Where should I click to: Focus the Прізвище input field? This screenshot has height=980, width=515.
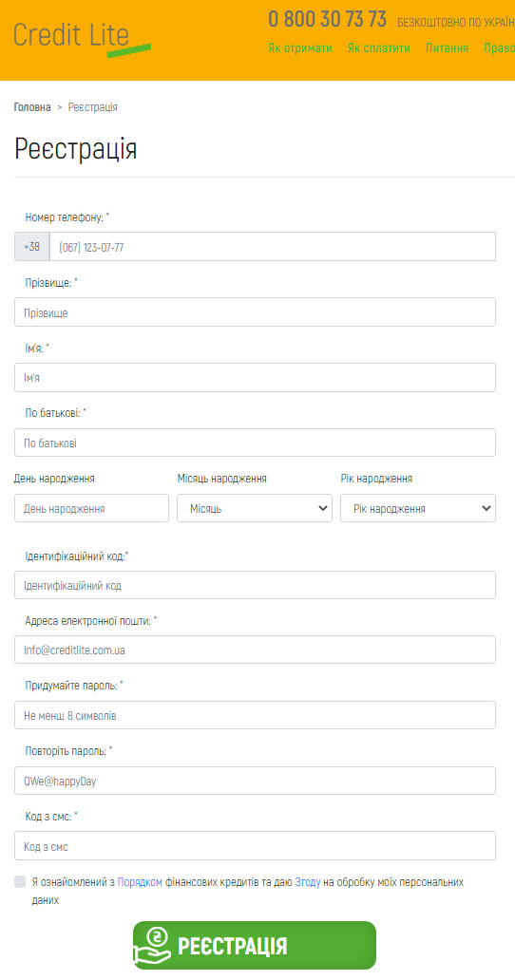pos(255,311)
